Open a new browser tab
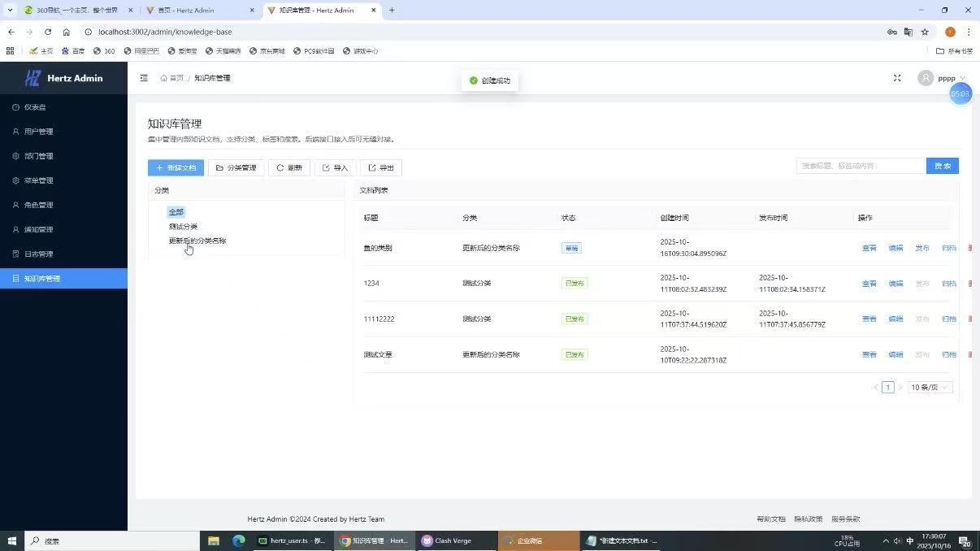980x551 pixels. 392,11
